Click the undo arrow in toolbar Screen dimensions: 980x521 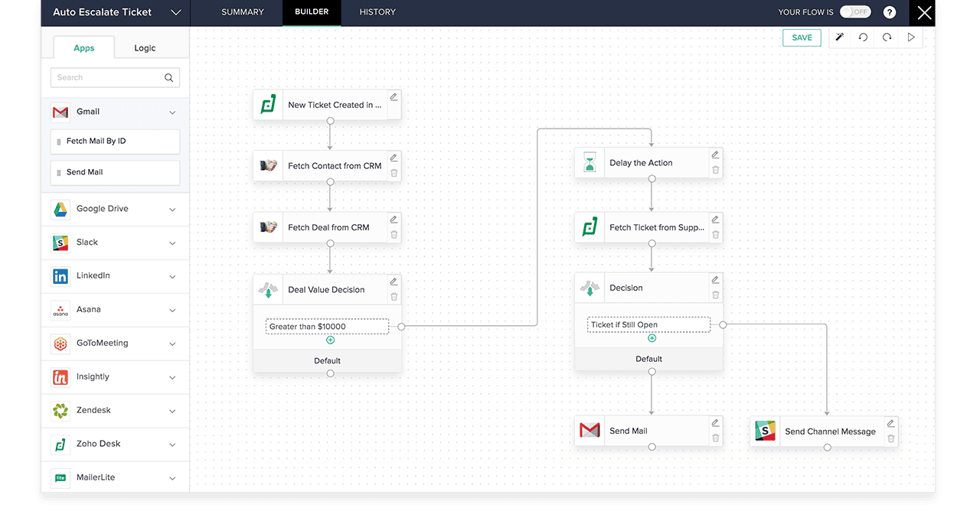pyautogui.click(x=863, y=37)
